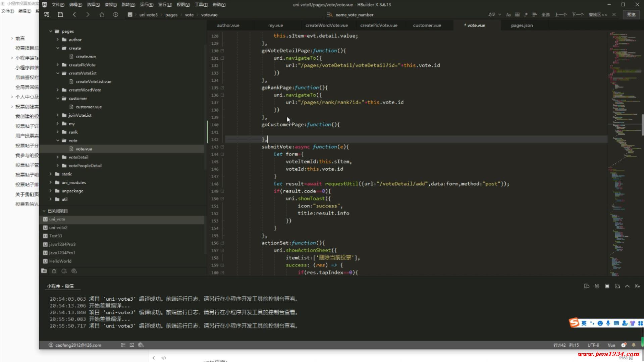The height and width of the screenshot is (362, 644).
Task: Click the folder icon below project list
Action: click(x=44, y=271)
